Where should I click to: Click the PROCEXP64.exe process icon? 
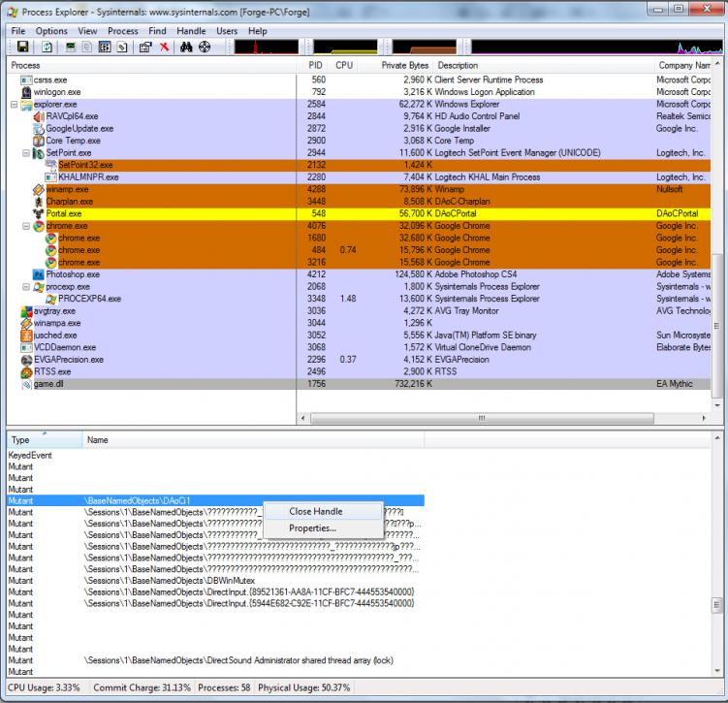pos(51,299)
